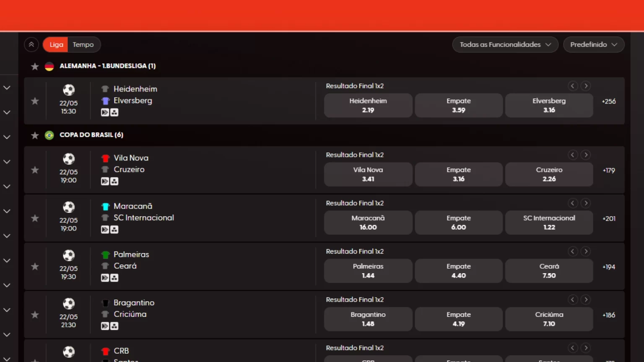Click the red Vila Nova jersey icon
Screen dimensions: 644x362
point(105,158)
